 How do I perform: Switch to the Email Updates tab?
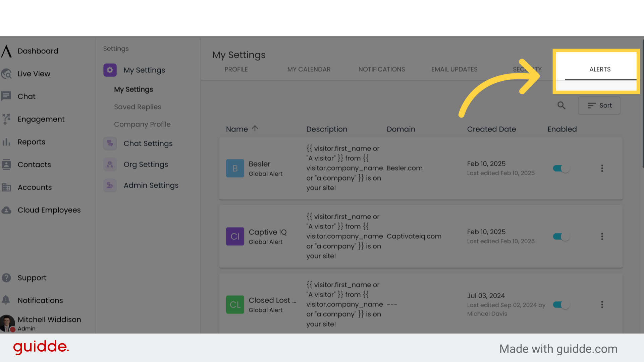(x=454, y=69)
